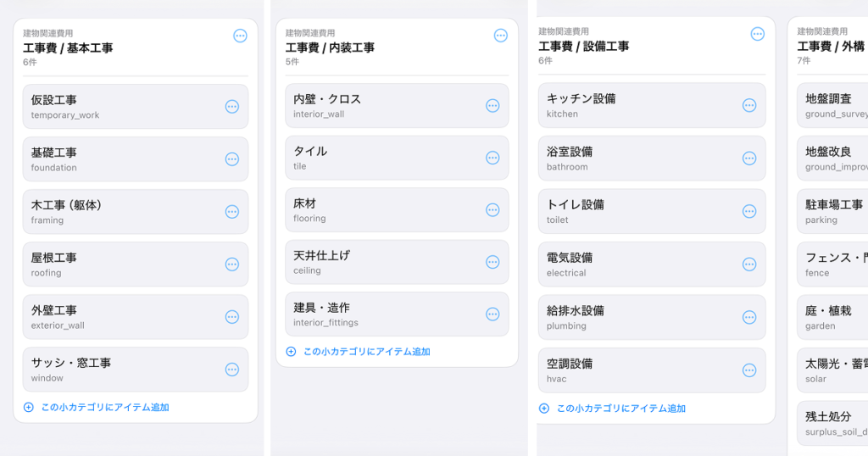This screenshot has width=868, height=456.
Task: Open options menu for タイル item
Action: click(492, 158)
